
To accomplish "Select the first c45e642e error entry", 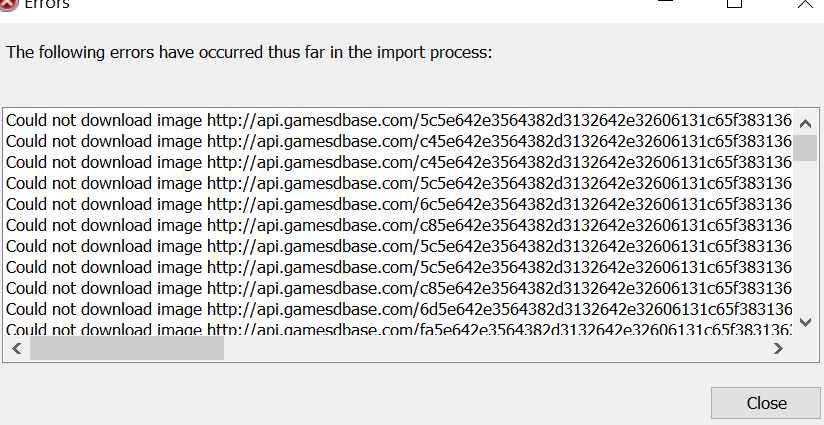I will click(398, 141).
